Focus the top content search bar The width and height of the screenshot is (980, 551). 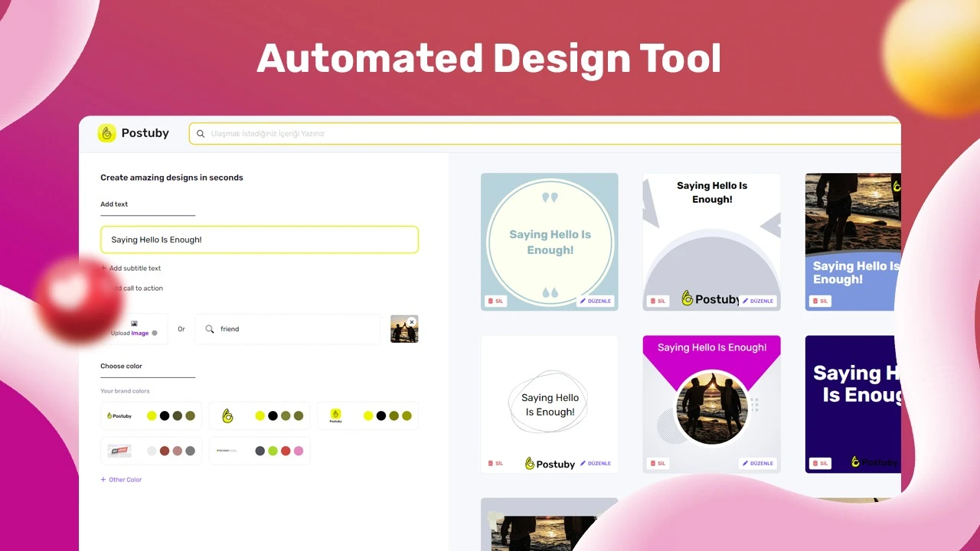click(544, 133)
